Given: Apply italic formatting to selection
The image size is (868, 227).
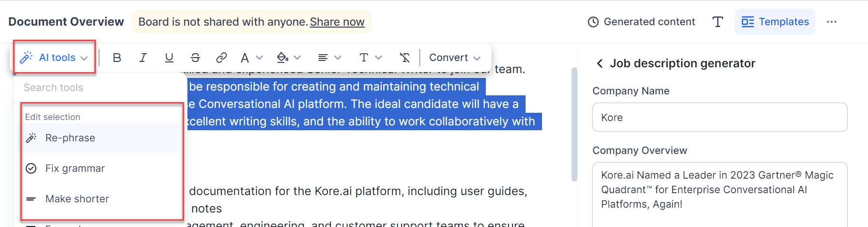Looking at the screenshot, I should (x=143, y=58).
